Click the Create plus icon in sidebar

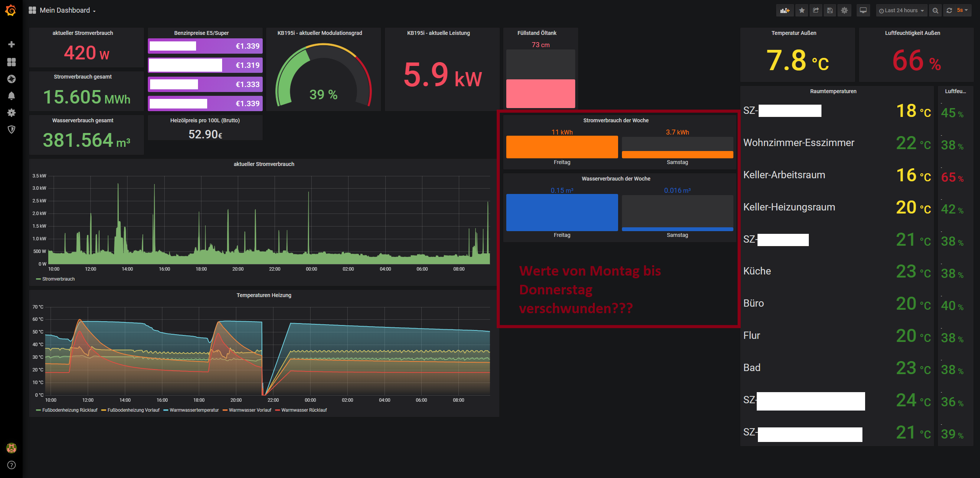pos(11,44)
